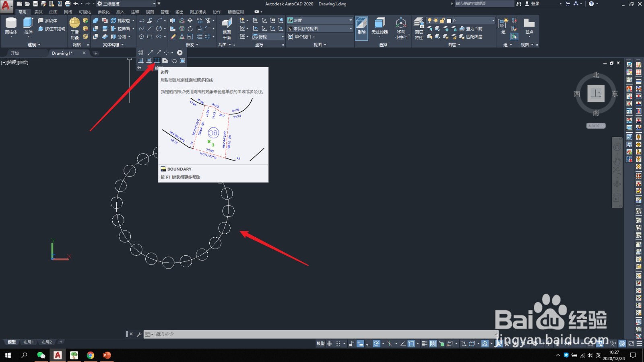Screen dimensions: 644x362
Task: Select the Boundary icon in the flyout toolbar
Action: [157, 61]
